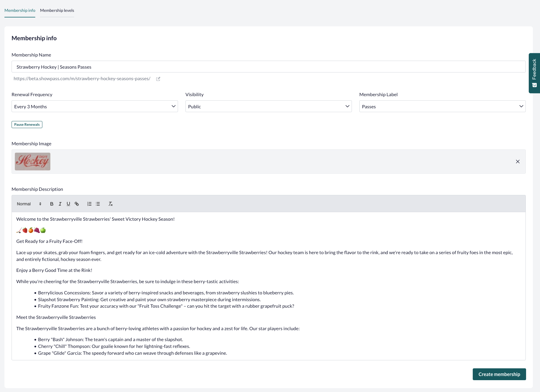Click the Enjoy Hockey image thumbnail
This screenshot has width=540, height=392.
32,161
